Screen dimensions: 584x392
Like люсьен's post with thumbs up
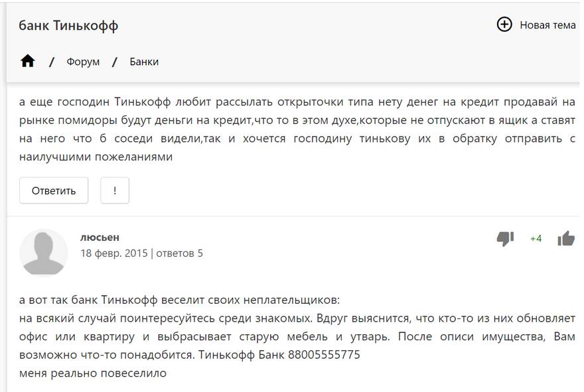click(x=565, y=239)
